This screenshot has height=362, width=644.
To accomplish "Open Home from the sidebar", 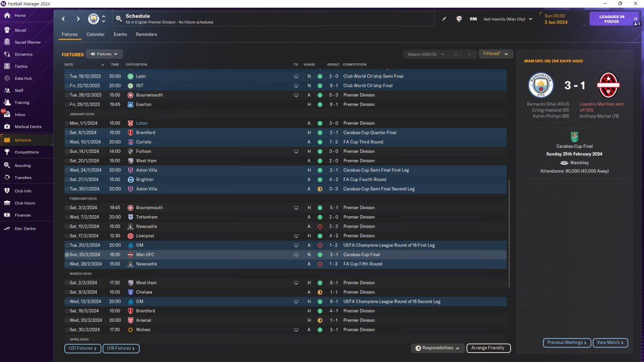I will [20, 16].
